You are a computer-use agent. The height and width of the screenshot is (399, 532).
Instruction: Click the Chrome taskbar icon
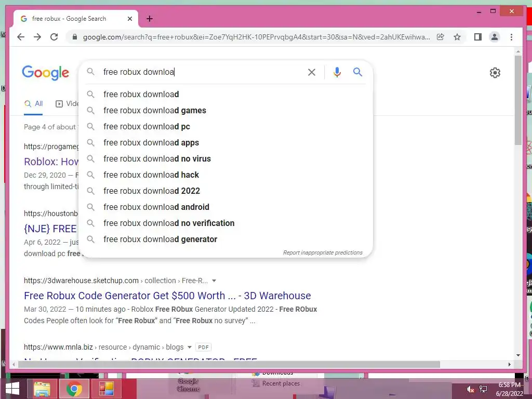74,389
